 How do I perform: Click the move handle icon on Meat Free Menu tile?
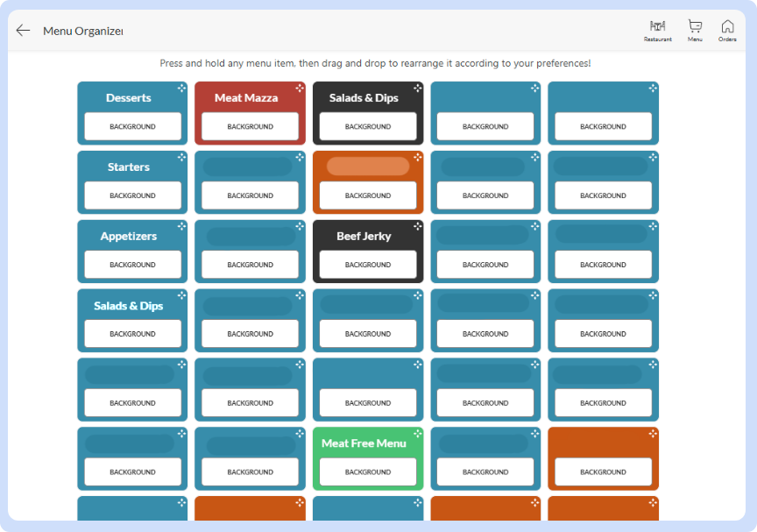(417, 434)
